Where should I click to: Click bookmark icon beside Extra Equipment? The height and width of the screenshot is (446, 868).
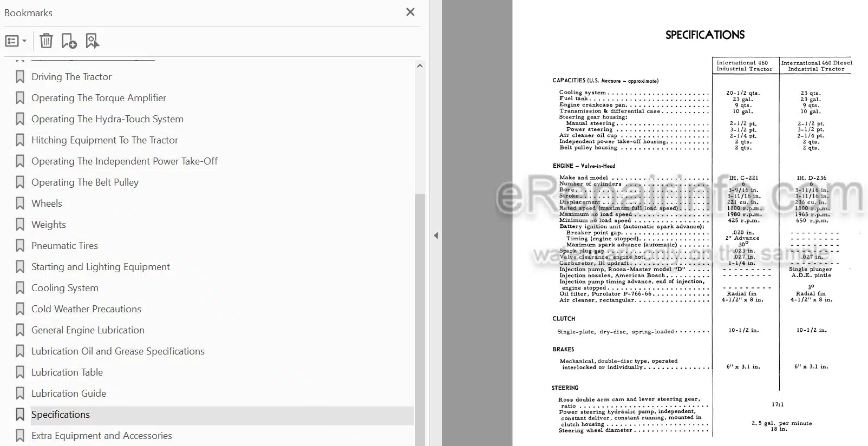(20, 436)
